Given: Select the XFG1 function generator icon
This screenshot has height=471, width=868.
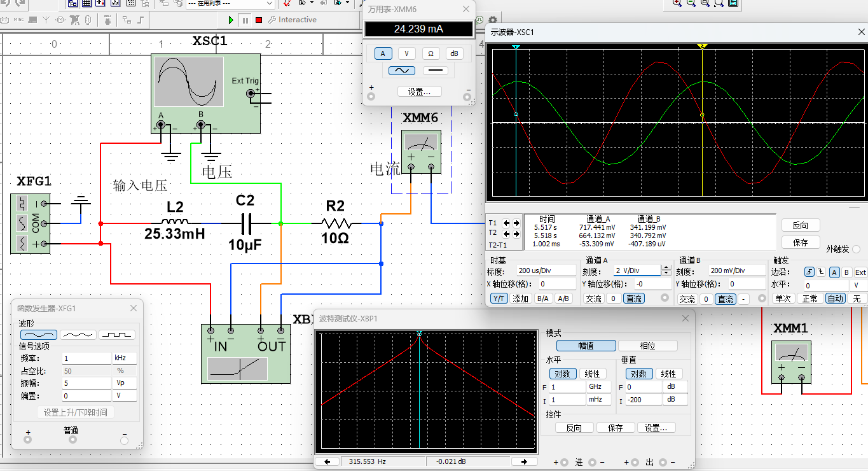Looking at the screenshot, I should pos(30,223).
